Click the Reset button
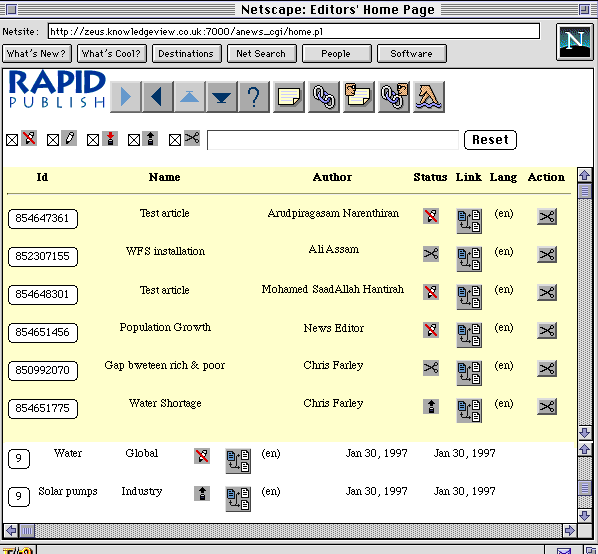This screenshot has width=598, height=554. pyautogui.click(x=490, y=140)
